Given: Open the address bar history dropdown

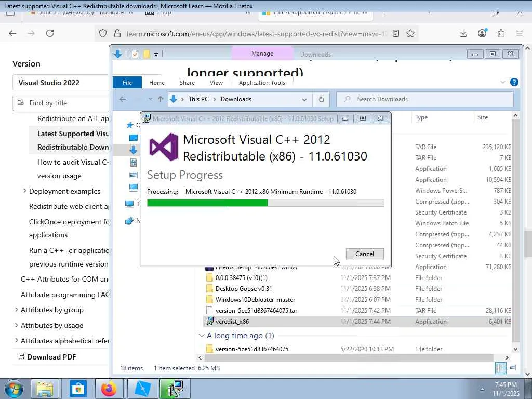Looking at the screenshot, I should click(304, 99).
